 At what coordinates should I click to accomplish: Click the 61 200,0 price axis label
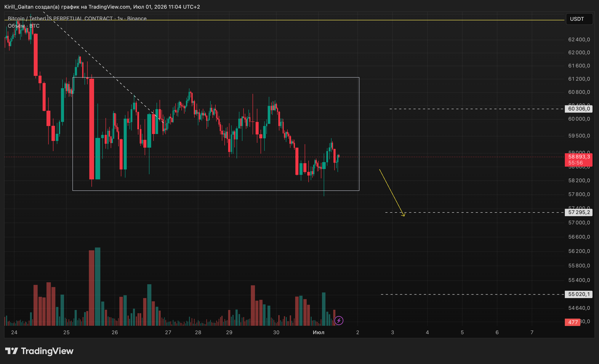click(579, 79)
